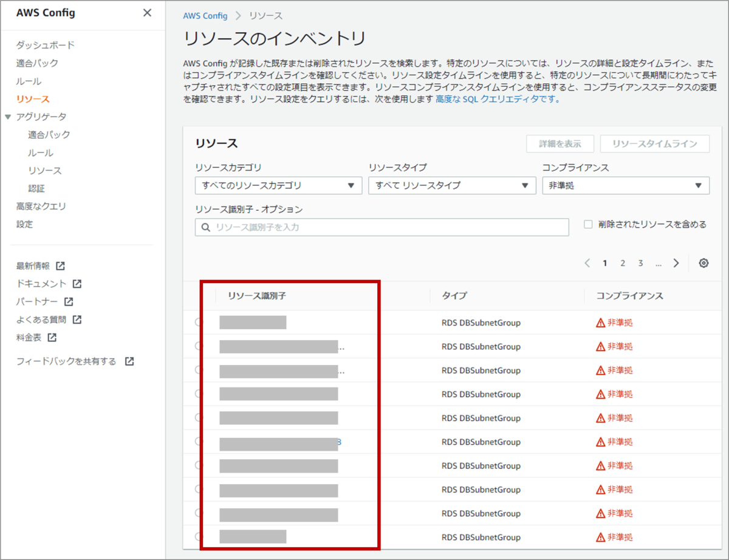
Task: Select pagination page 1
Action: [605, 264]
